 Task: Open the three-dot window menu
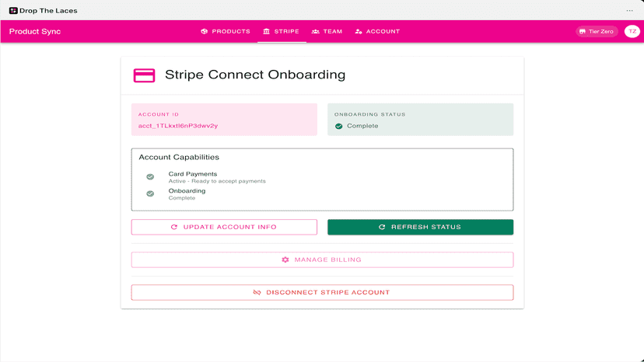point(630,11)
